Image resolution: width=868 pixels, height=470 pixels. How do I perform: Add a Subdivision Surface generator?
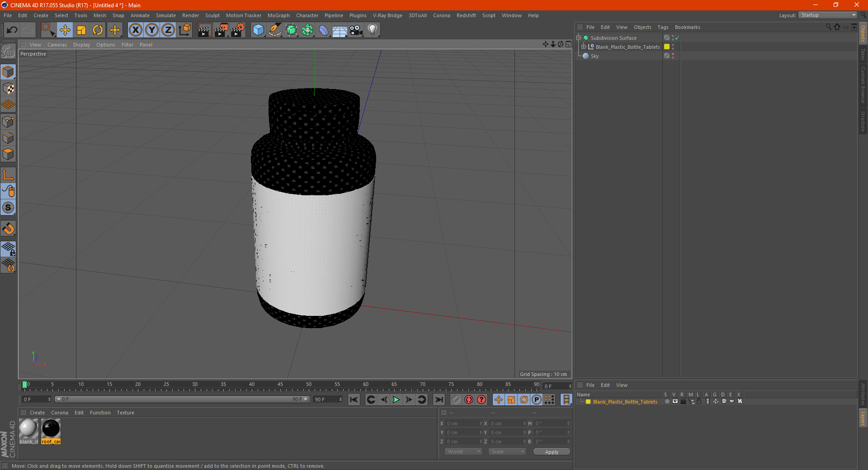291,30
